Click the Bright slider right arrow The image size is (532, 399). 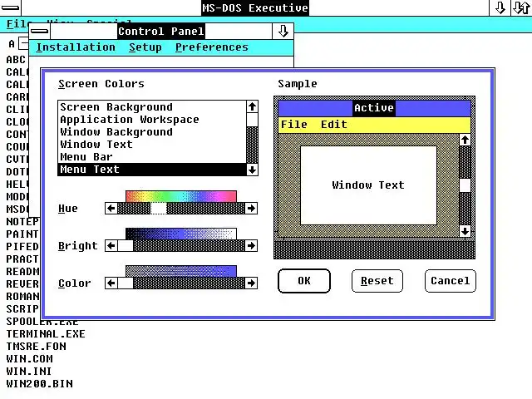tap(251, 246)
